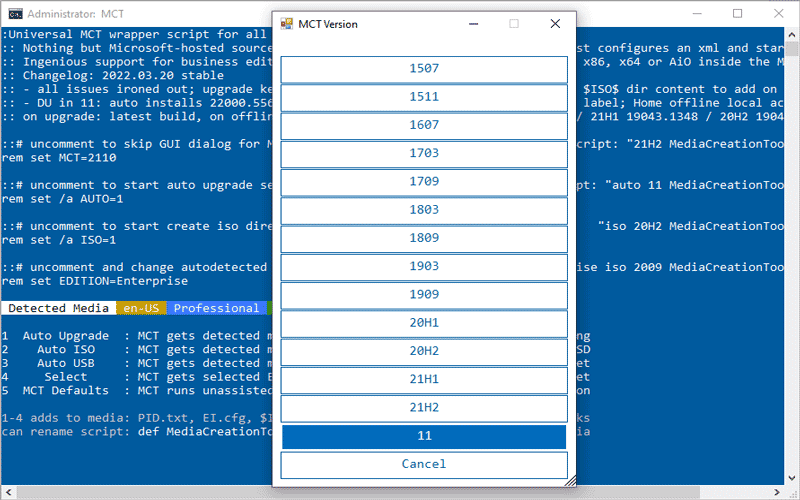800x500 pixels.
Task: Select the 20H1 version button
Action: tap(424, 323)
